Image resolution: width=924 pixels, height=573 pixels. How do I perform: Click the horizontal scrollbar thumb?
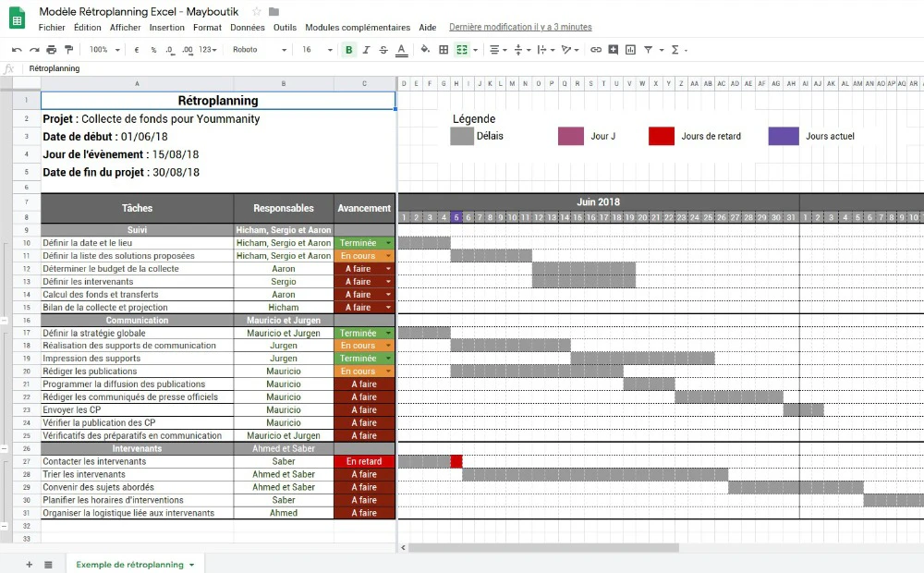(x=543, y=548)
